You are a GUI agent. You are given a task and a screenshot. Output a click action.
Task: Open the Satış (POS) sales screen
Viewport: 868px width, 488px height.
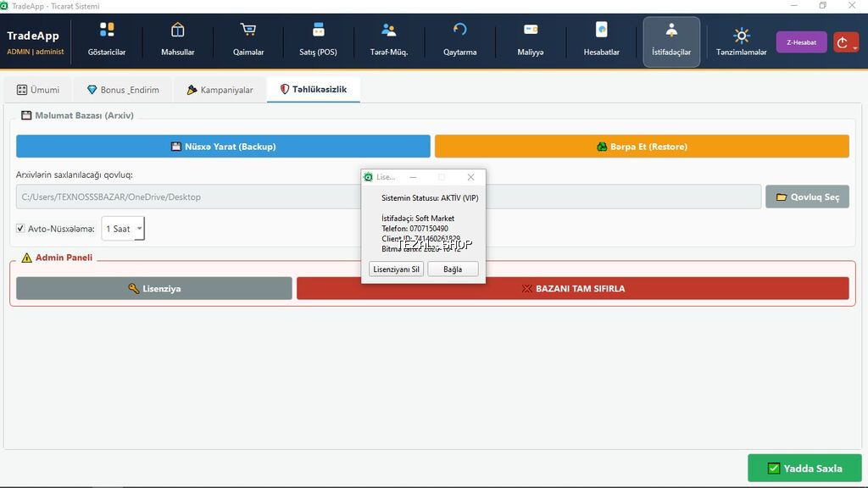pyautogui.click(x=318, y=40)
